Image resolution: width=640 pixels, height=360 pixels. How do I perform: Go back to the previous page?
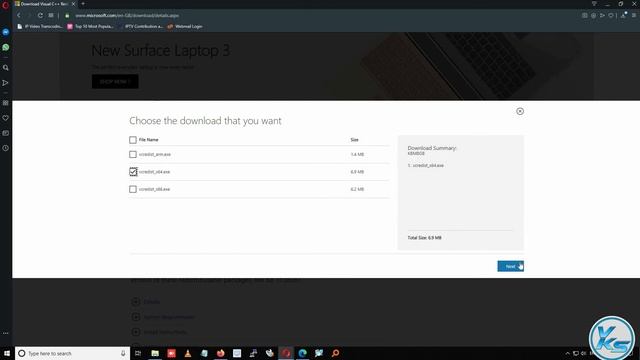[x=19, y=16]
